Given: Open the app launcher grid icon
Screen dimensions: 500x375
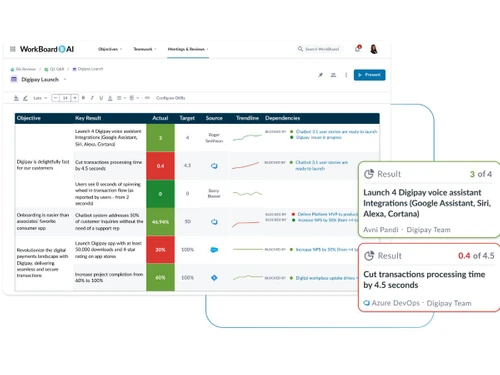Looking at the screenshot, I should point(13,49).
